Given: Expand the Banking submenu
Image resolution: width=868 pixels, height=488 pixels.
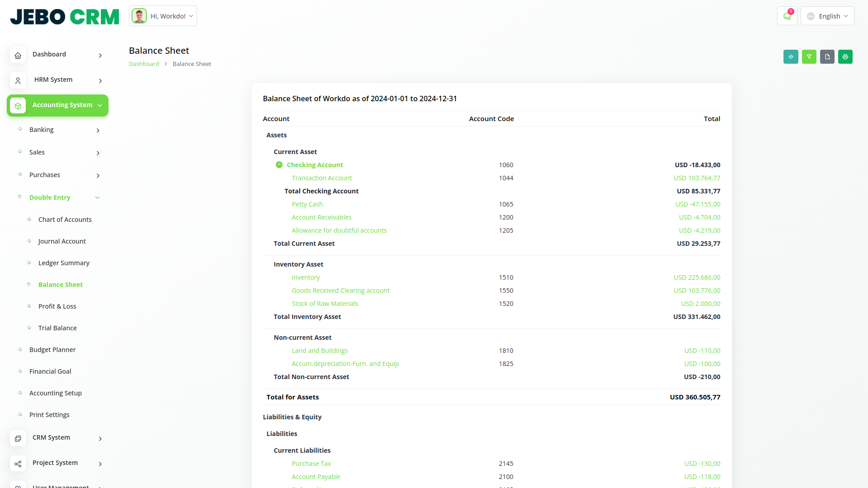Looking at the screenshot, I should (x=98, y=131).
